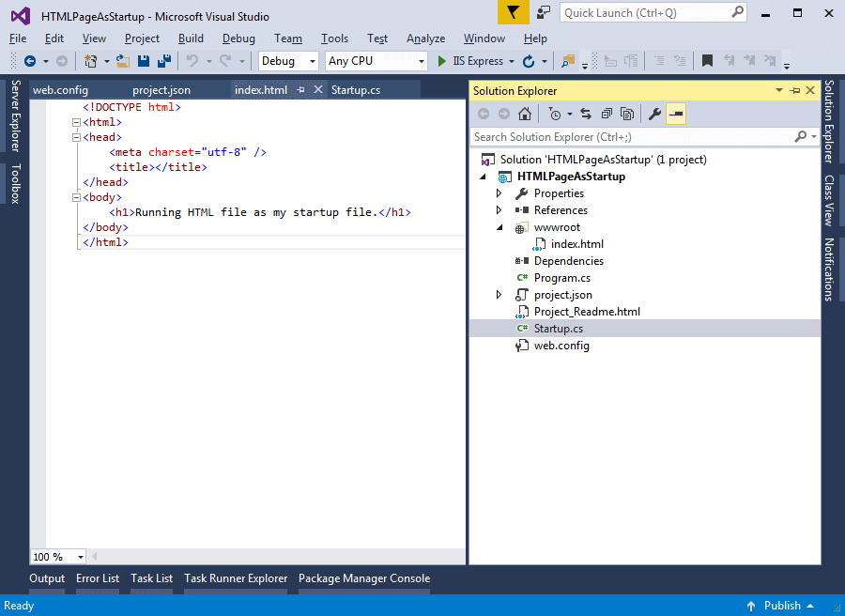Toggle a bookmark using the bookmark icon

[707, 60]
